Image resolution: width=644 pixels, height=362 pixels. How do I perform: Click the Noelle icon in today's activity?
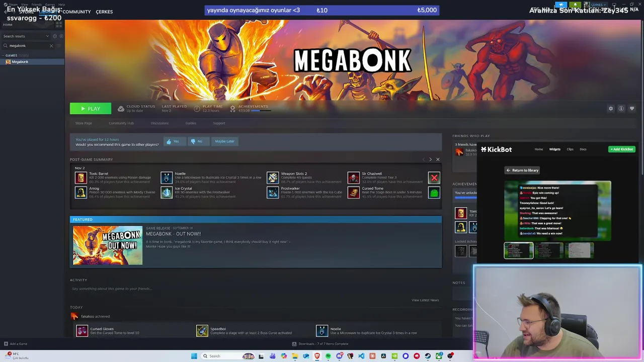(x=322, y=330)
